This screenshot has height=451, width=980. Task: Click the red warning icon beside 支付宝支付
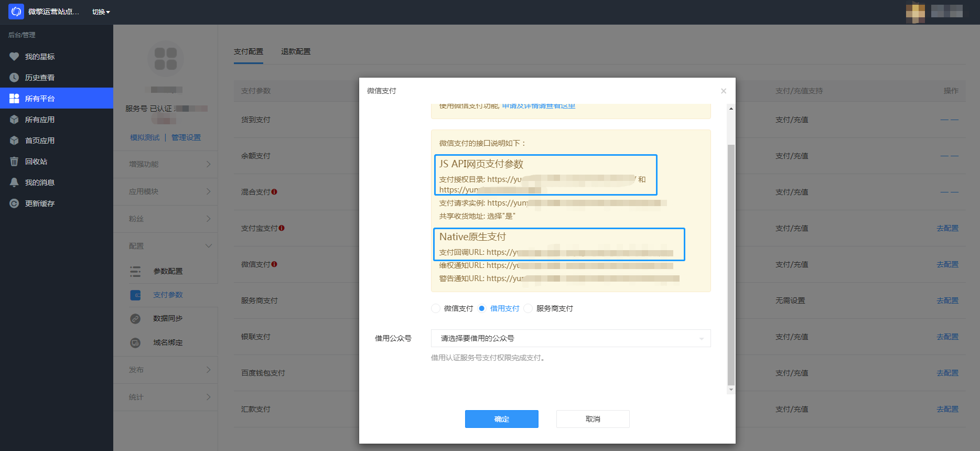282,228
